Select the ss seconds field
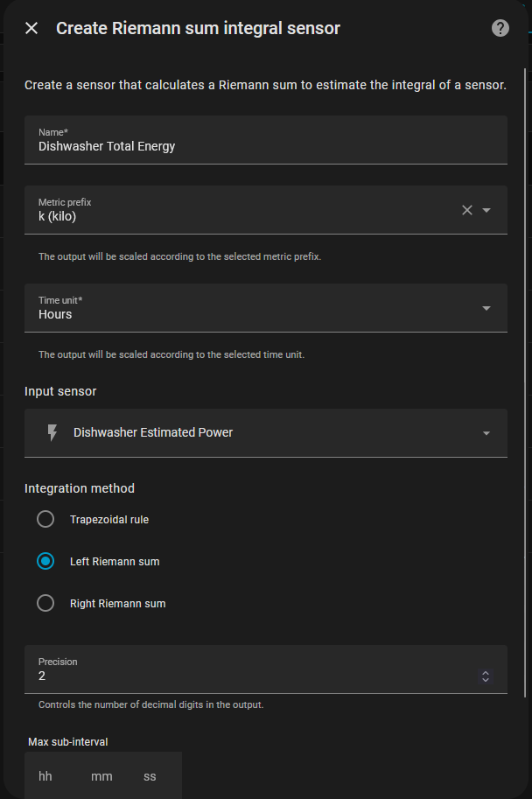The width and height of the screenshot is (532, 799). [150, 776]
